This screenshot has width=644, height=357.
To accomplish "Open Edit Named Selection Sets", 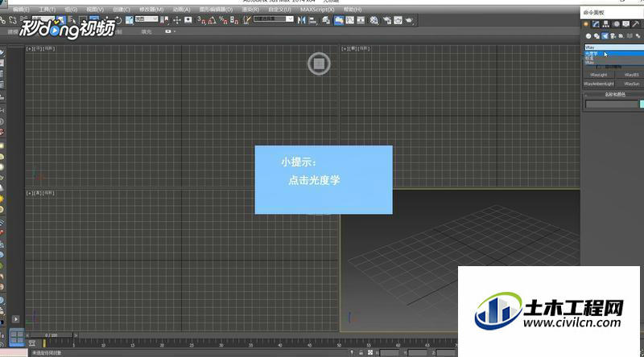I will [247, 19].
